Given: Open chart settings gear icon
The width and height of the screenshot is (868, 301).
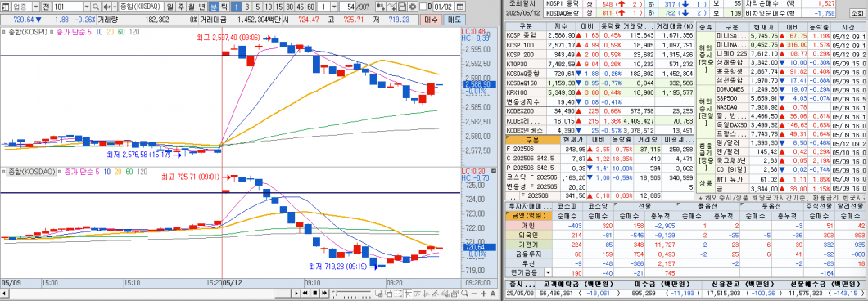Looking at the screenshot, I should pyautogui.click(x=413, y=6).
